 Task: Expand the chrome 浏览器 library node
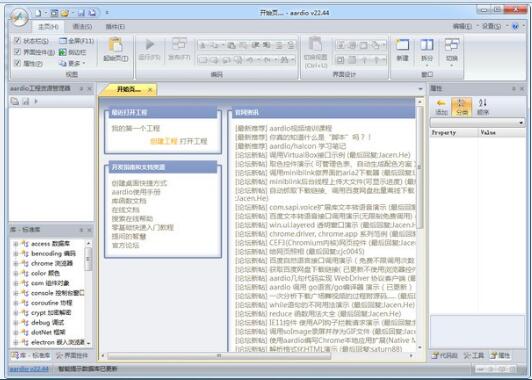click(x=16, y=263)
